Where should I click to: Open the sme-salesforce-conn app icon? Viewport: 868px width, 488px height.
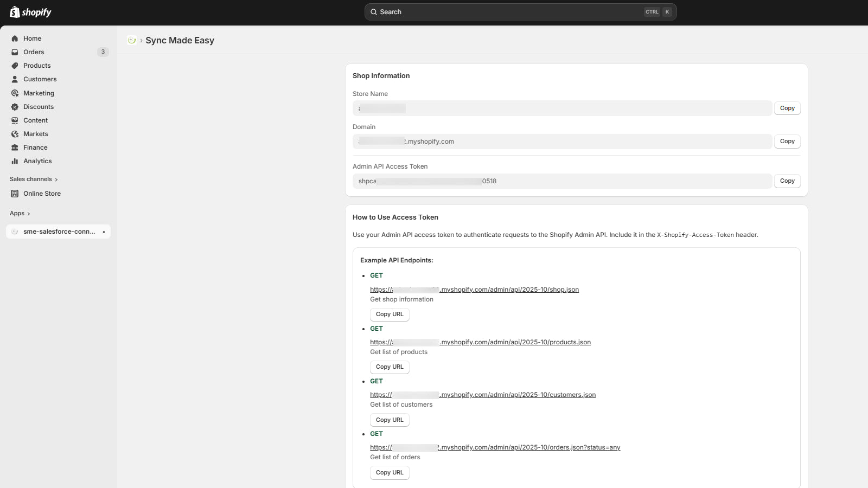(x=14, y=232)
